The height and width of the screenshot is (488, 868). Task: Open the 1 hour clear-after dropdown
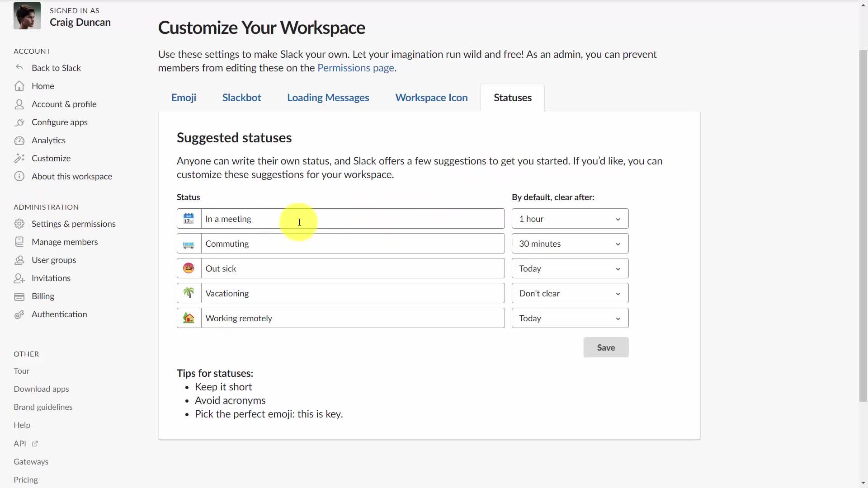coord(570,219)
